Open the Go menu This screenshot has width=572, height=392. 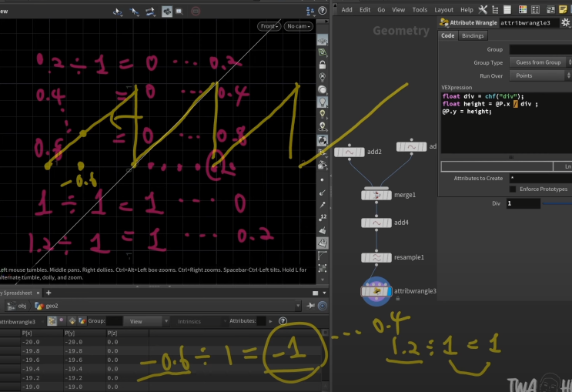381,10
